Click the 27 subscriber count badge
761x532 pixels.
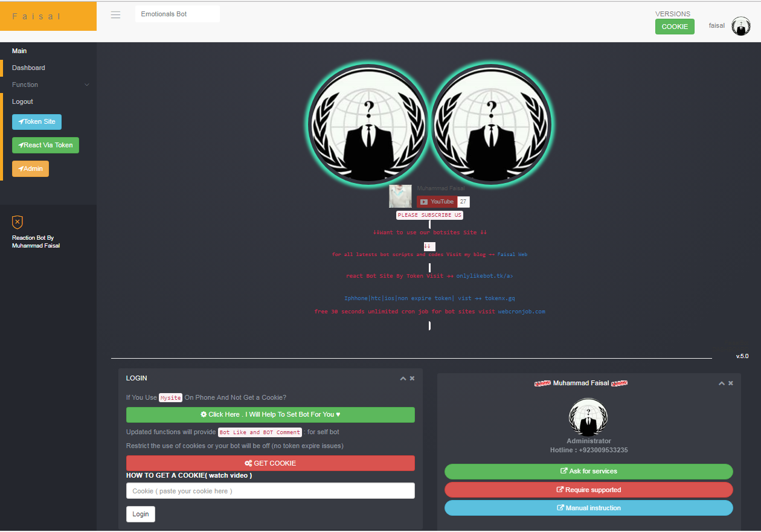tap(463, 202)
